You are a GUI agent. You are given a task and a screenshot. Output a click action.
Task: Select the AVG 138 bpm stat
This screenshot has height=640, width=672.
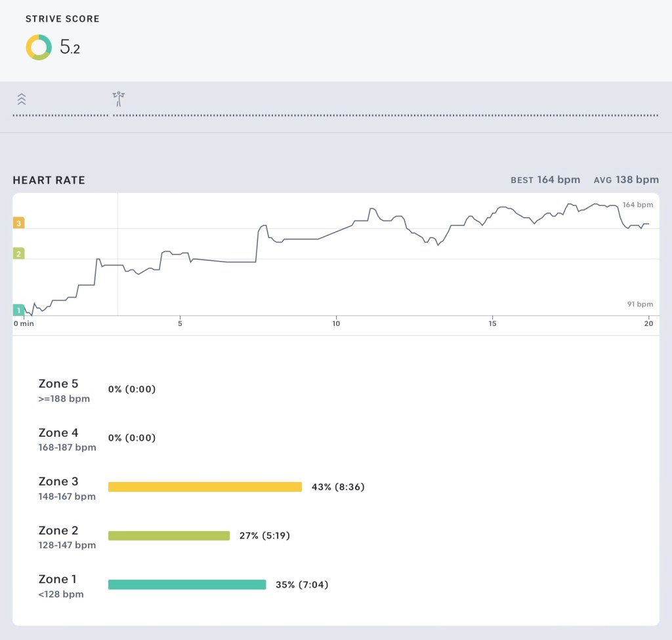click(626, 180)
